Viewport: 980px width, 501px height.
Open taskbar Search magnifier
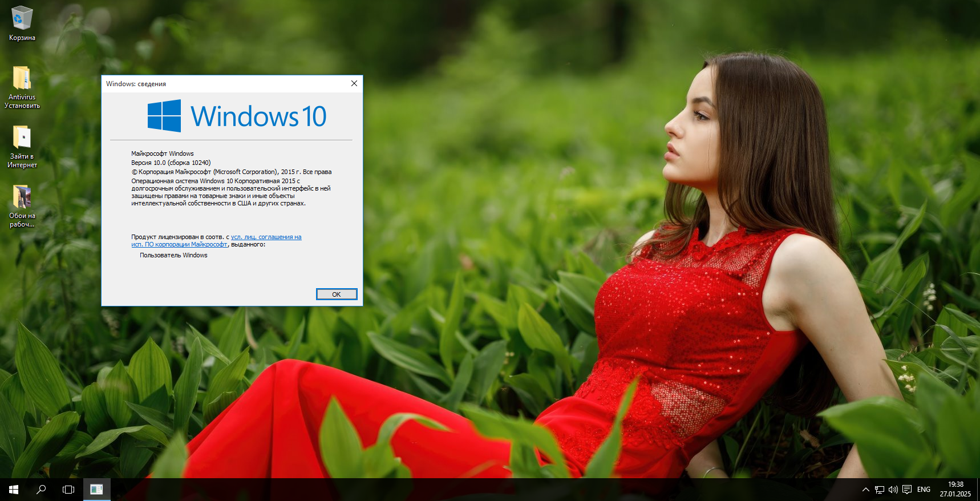pyautogui.click(x=41, y=490)
